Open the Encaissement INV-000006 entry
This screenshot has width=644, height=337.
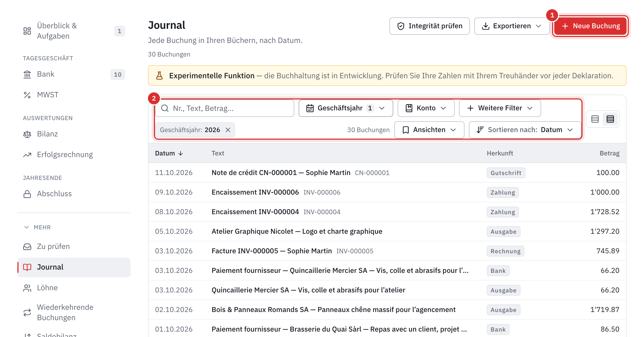coord(387,192)
